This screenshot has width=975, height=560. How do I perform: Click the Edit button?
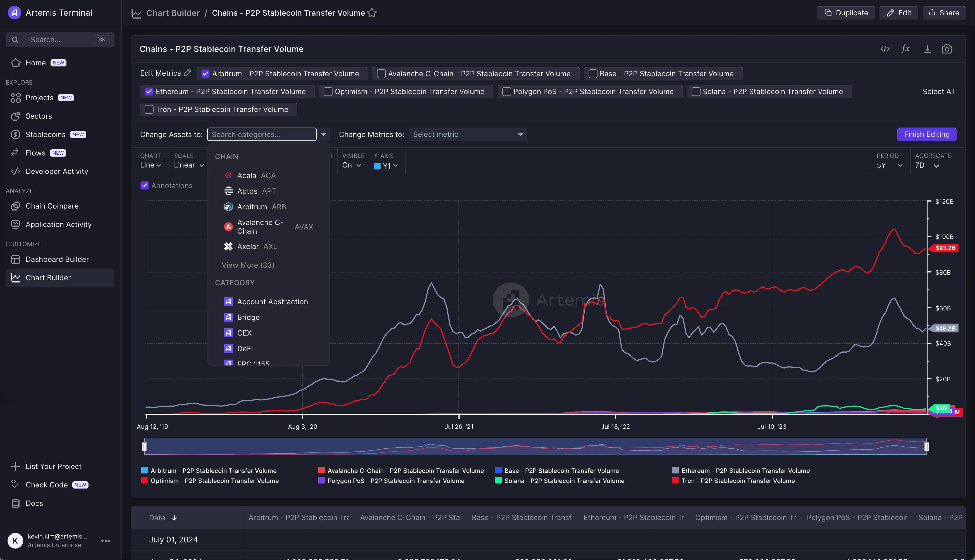[x=899, y=13]
